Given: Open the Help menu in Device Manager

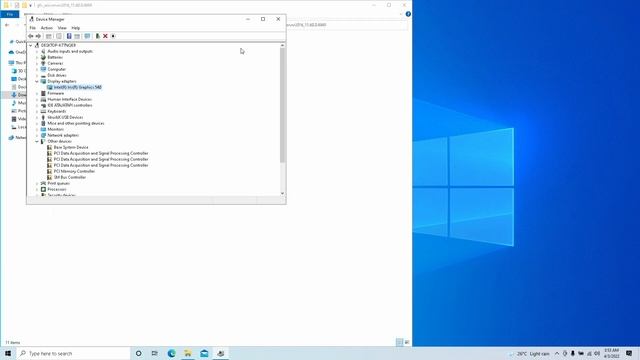Looking at the screenshot, I should (x=76, y=28).
